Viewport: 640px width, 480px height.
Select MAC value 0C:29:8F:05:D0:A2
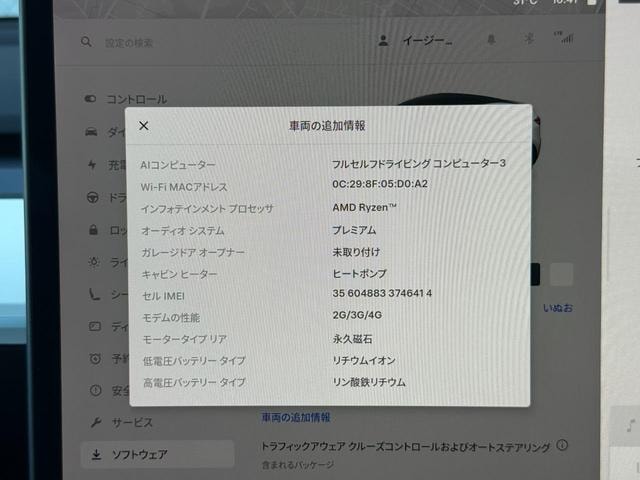pos(380,184)
